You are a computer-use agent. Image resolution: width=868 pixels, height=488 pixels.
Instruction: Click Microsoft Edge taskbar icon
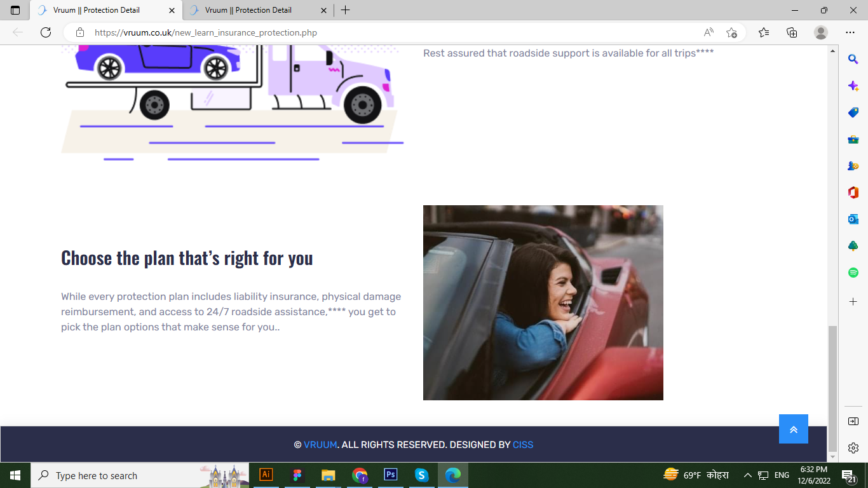tap(453, 475)
